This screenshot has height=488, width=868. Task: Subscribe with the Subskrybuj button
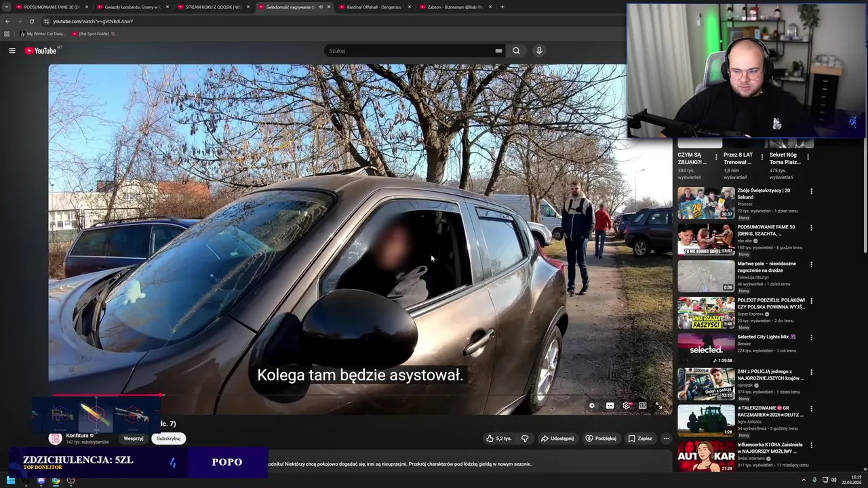168,439
